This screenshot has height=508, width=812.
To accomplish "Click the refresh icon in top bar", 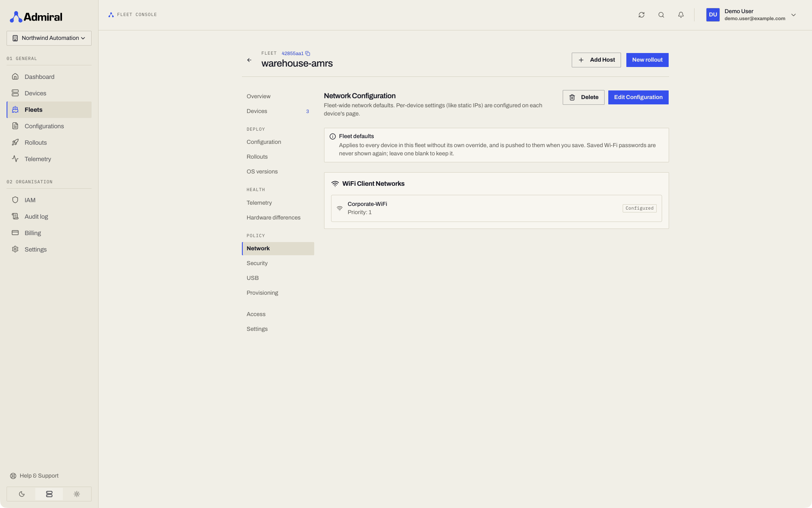I will [x=641, y=15].
